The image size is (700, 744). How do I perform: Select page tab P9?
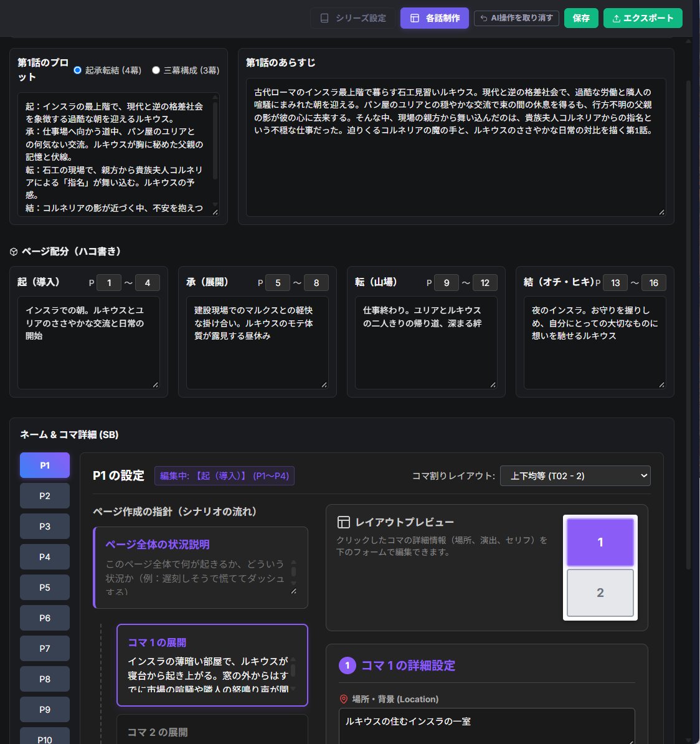click(45, 710)
